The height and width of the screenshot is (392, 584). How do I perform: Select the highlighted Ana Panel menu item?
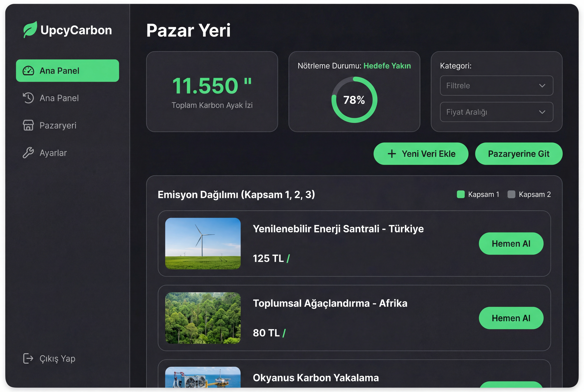(x=67, y=71)
